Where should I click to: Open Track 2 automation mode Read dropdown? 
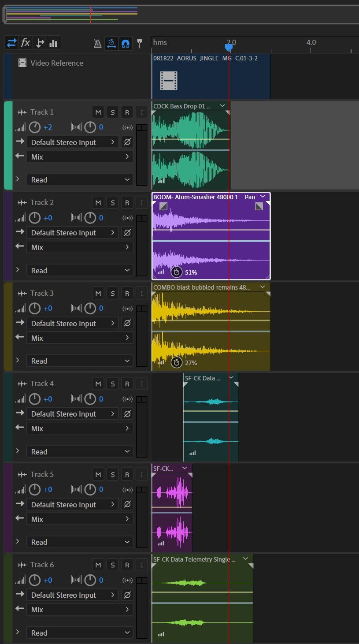pos(80,270)
